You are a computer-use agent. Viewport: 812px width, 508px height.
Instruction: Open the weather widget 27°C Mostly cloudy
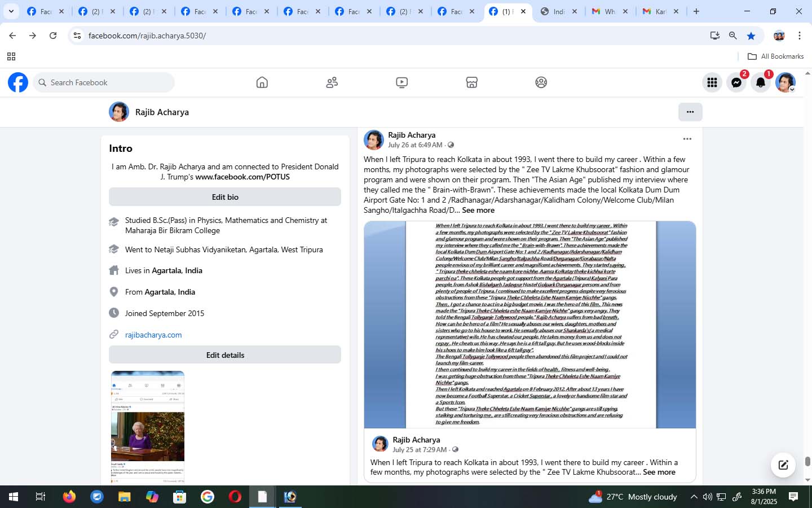coord(632,497)
